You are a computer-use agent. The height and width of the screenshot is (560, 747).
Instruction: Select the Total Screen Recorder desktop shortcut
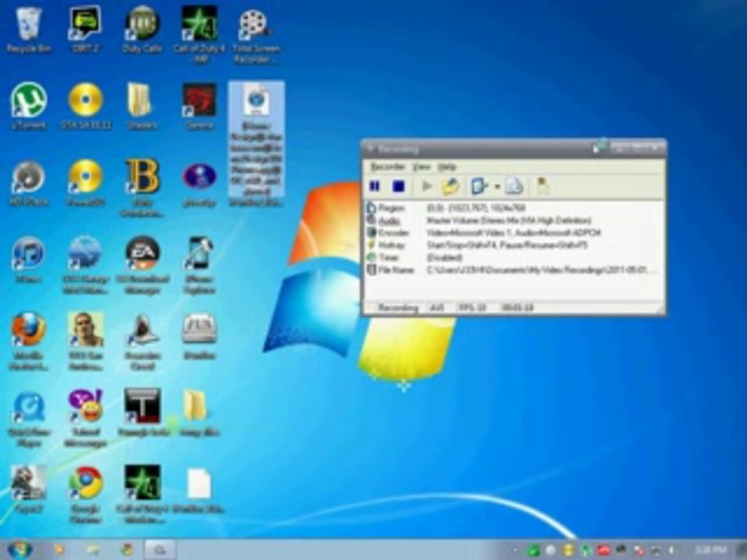click(256, 37)
